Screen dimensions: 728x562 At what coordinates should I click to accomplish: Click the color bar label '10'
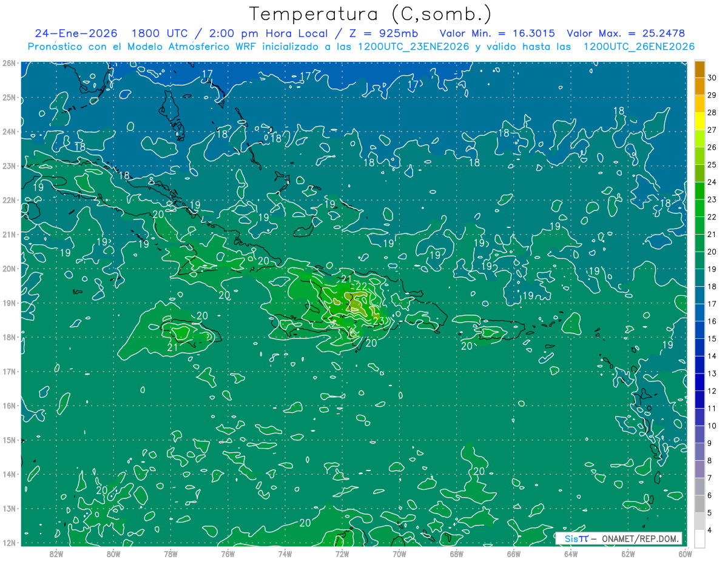click(x=712, y=426)
